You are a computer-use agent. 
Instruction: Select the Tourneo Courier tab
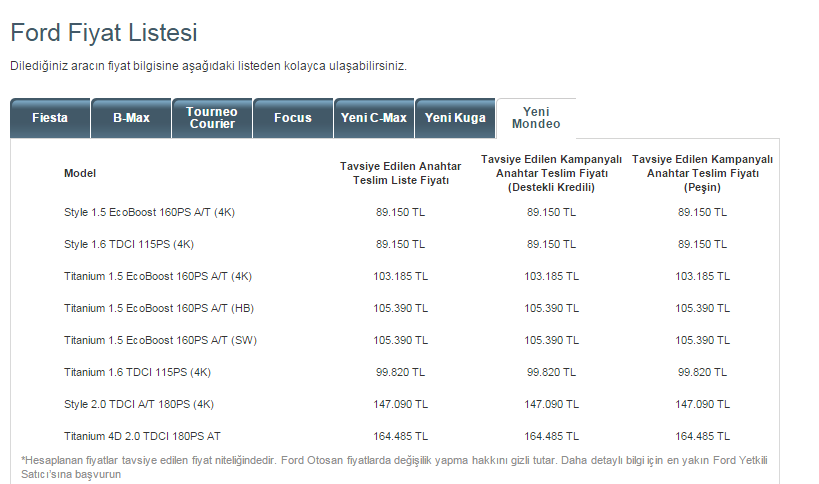tap(212, 118)
